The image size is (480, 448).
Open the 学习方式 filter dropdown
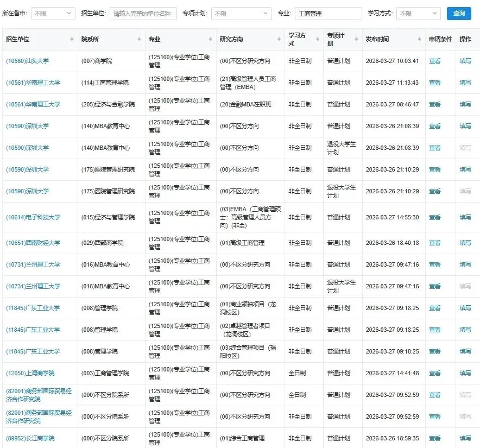coord(418,14)
